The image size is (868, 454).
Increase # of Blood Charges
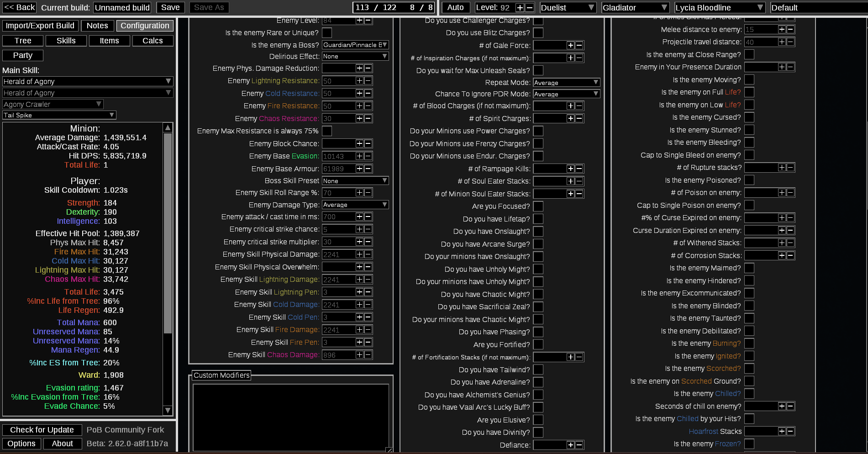pyautogui.click(x=571, y=106)
